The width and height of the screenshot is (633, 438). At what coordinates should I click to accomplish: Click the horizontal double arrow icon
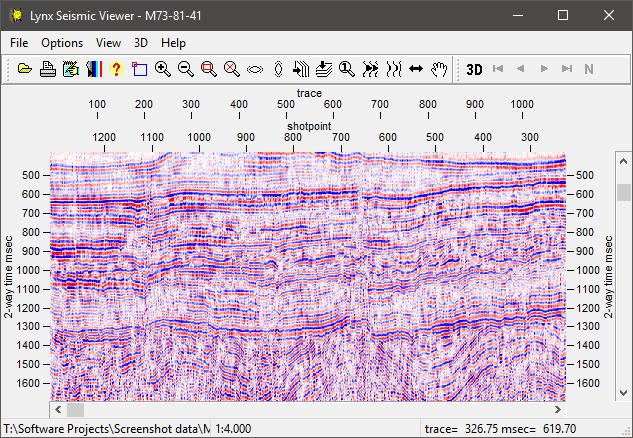[x=416, y=69]
